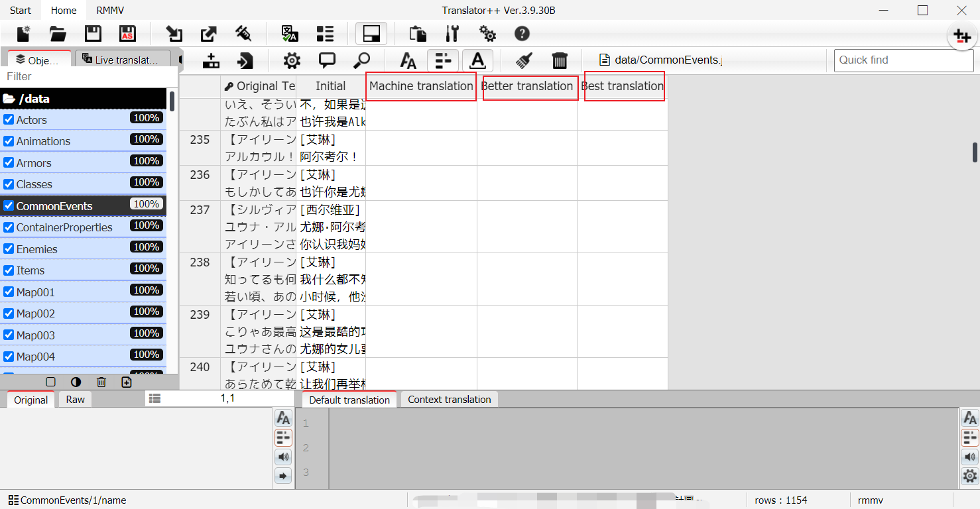980x509 pixels.
Task: Disable Map003 from translation
Action: pos(8,335)
